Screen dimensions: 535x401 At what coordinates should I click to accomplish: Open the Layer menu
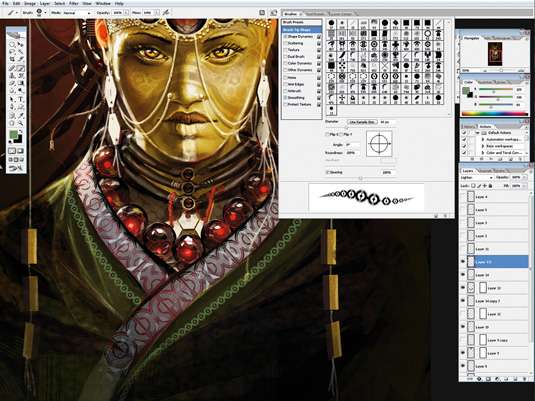(45, 3)
